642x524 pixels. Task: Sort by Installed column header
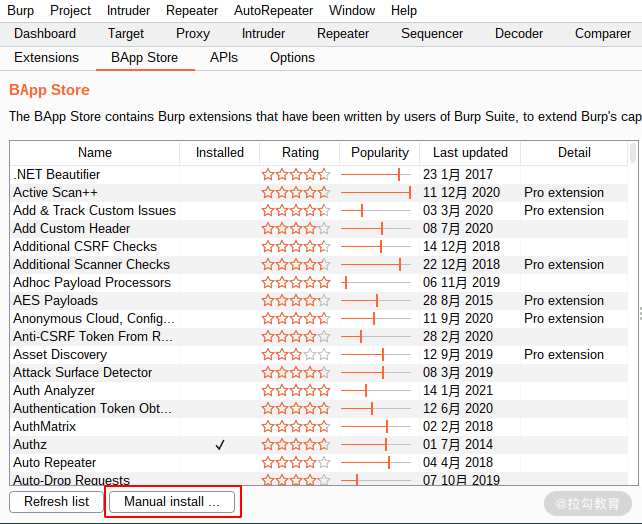point(219,153)
